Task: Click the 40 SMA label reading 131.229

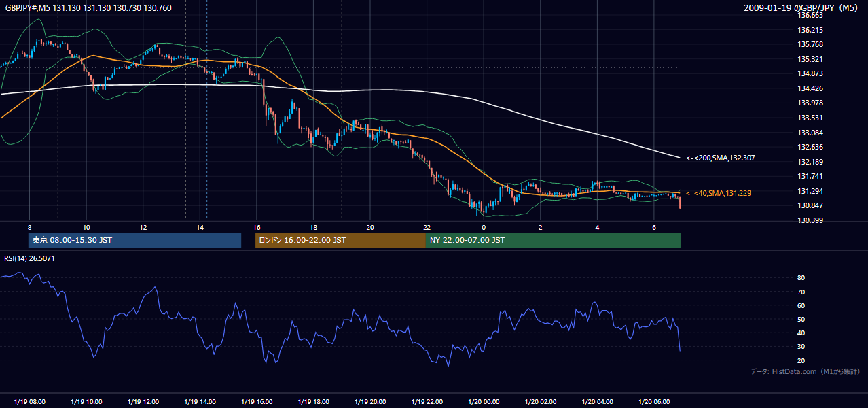Action: (x=719, y=193)
